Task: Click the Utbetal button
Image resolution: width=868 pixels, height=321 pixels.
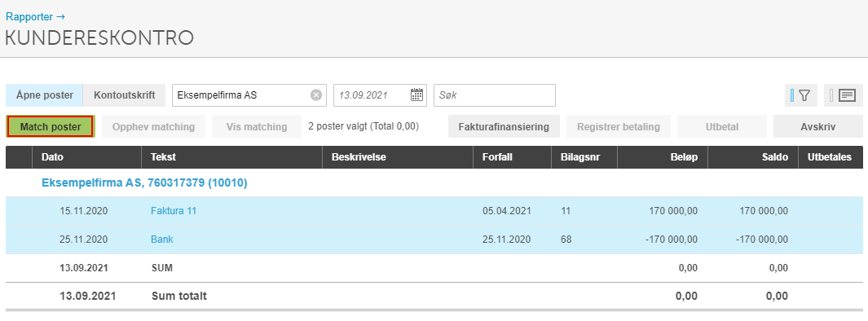Action: coord(722,127)
